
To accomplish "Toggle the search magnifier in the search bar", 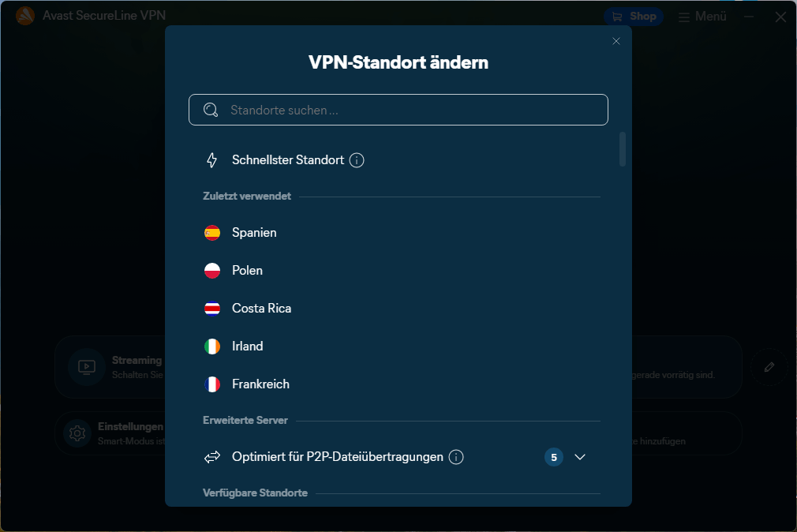I will click(210, 109).
